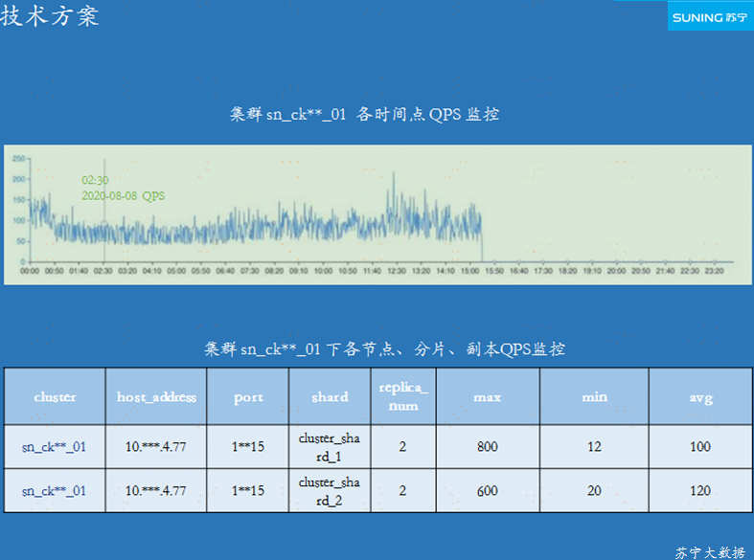Click port 1**15 in the cluster_shard_1 row

point(248,447)
